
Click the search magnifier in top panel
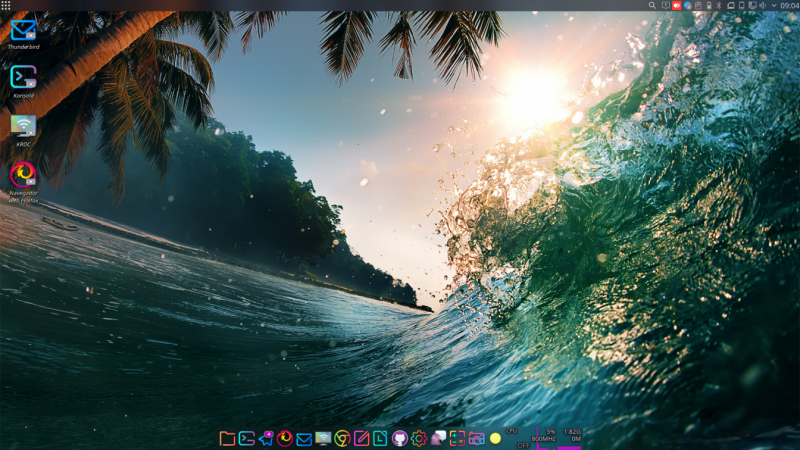pos(653,6)
